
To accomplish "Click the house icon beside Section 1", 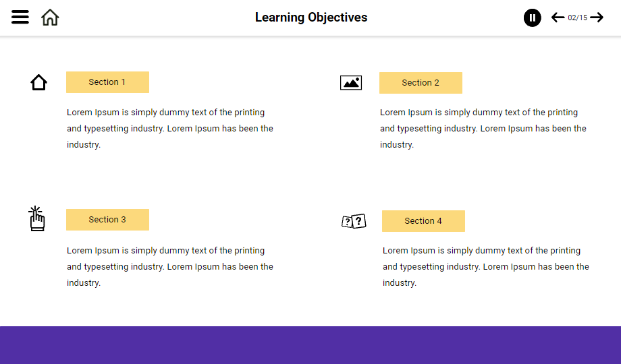I will tap(39, 83).
